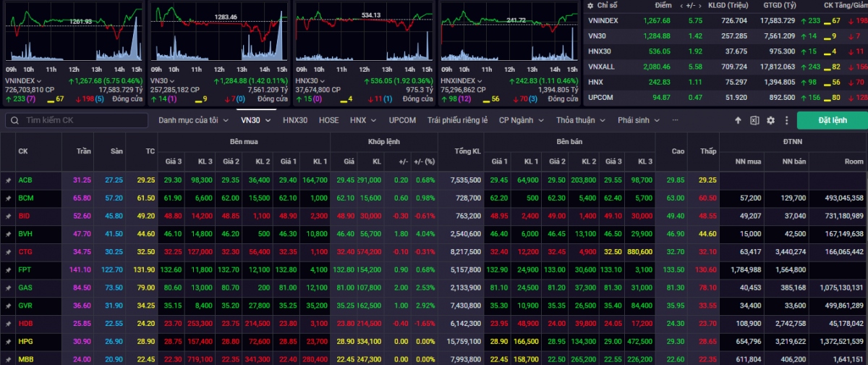Open the MBB stock symbol
Screen dimensions: 868x365
(26, 358)
